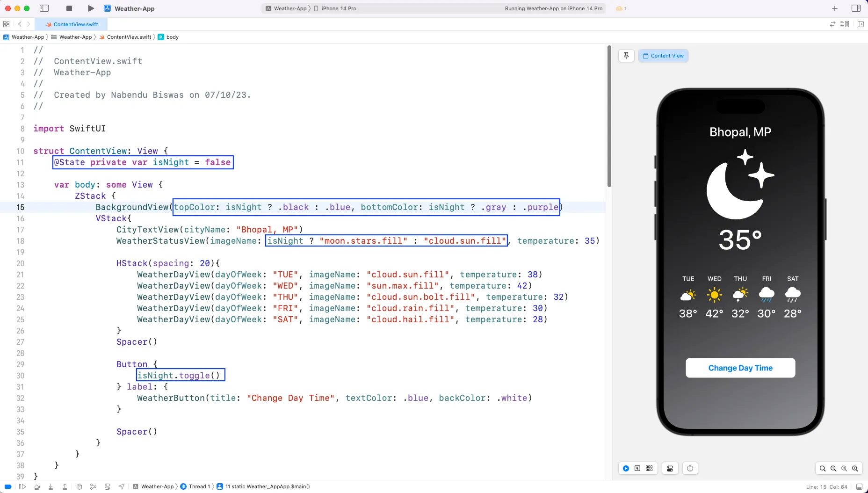Image resolution: width=868 pixels, height=493 pixels.
Task: Open Weather-App process in debug bar
Action: pos(153,486)
